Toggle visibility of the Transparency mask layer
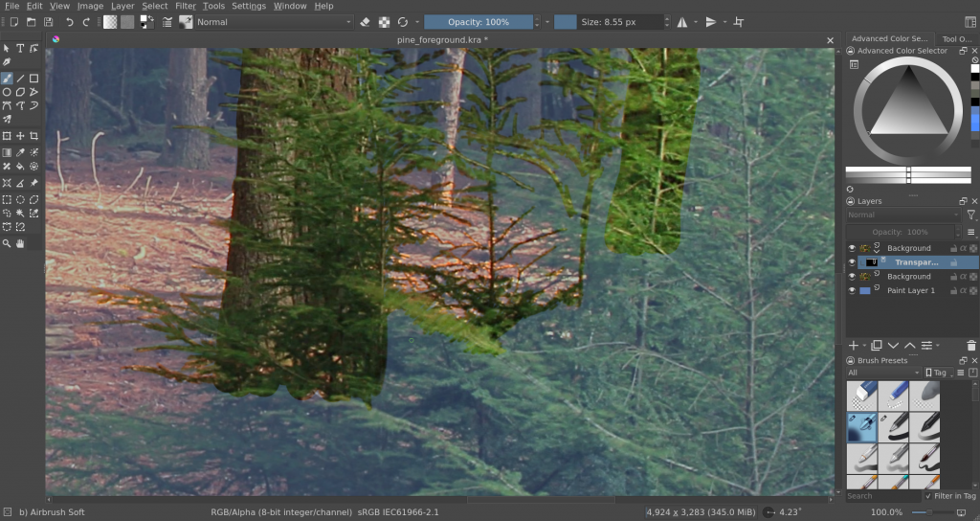The image size is (980, 521). click(x=852, y=261)
